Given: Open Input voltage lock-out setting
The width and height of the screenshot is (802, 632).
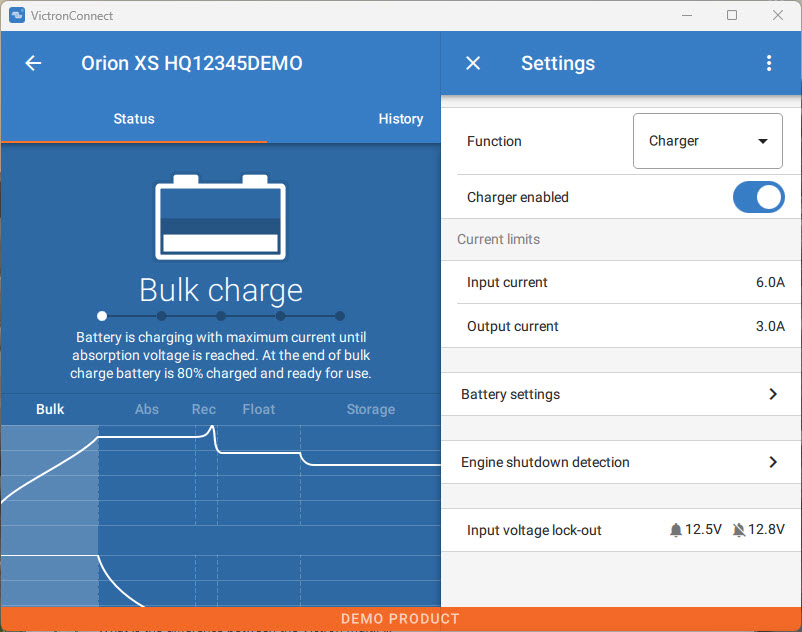Looking at the screenshot, I should coord(534,530).
